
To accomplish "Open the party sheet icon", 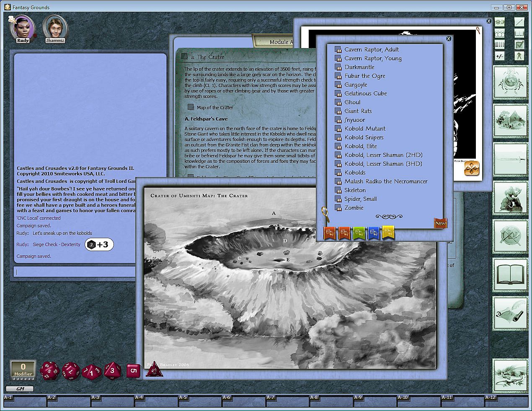I will [500, 33].
